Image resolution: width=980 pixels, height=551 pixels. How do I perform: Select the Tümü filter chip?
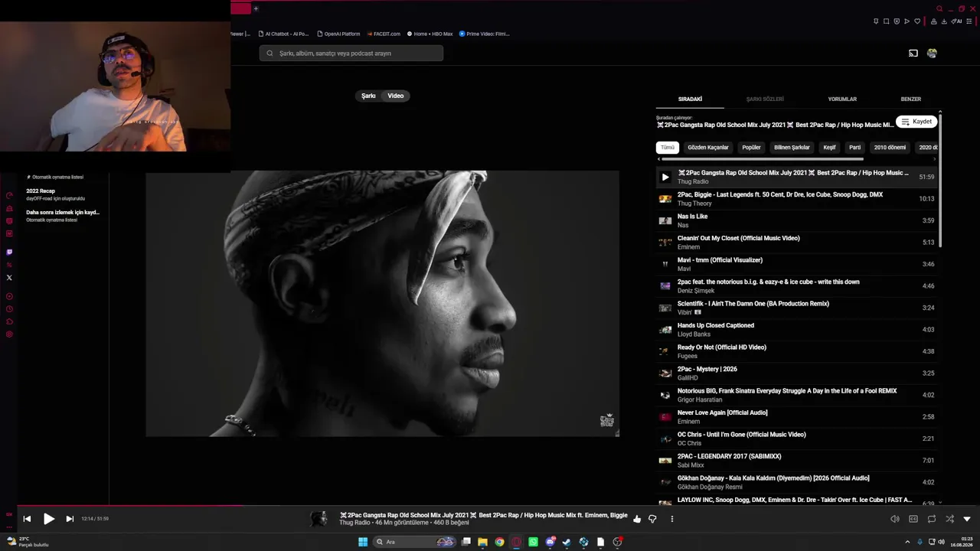pos(668,147)
